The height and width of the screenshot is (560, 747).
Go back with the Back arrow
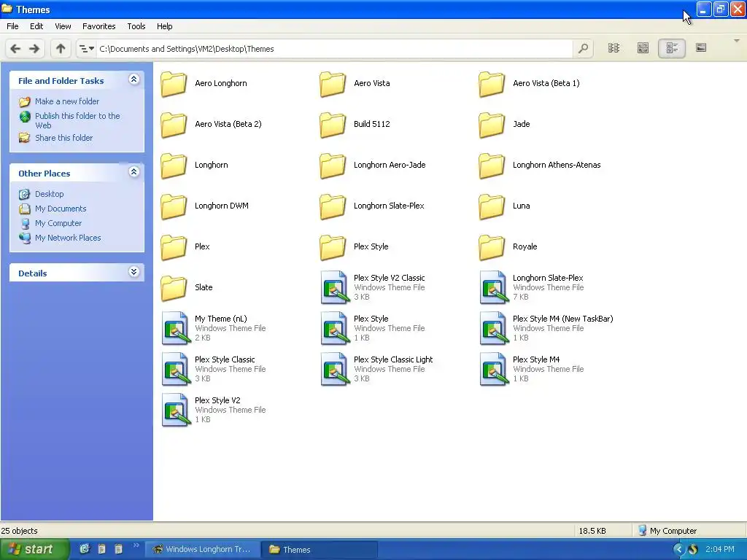(15, 49)
